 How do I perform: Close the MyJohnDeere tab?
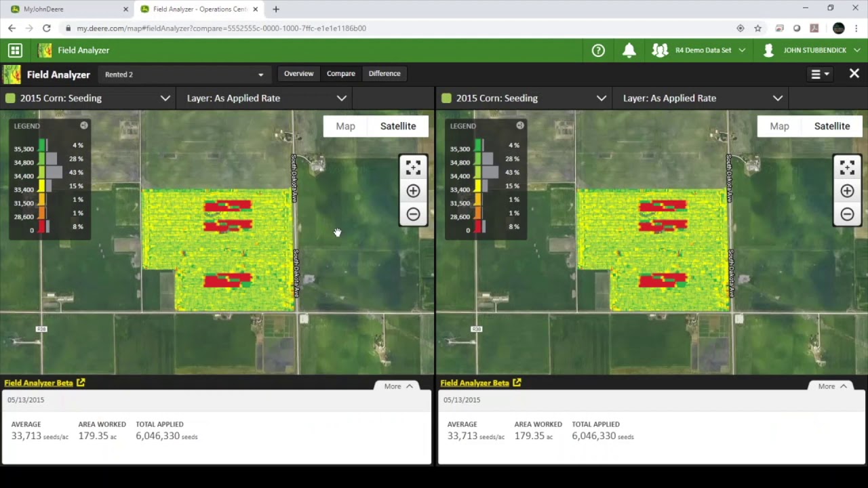(125, 9)
